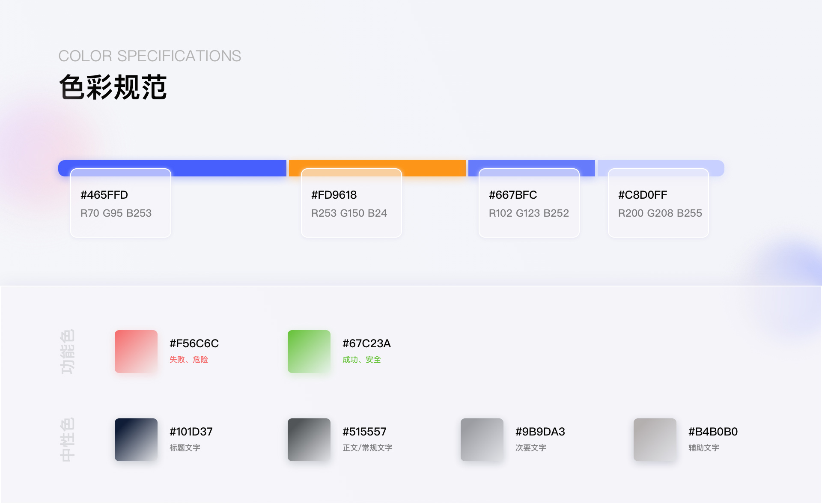Viewport: 822px width, 504px height.
Task: Click the #C8D0FF color info card
Action: tap(658, 203)
